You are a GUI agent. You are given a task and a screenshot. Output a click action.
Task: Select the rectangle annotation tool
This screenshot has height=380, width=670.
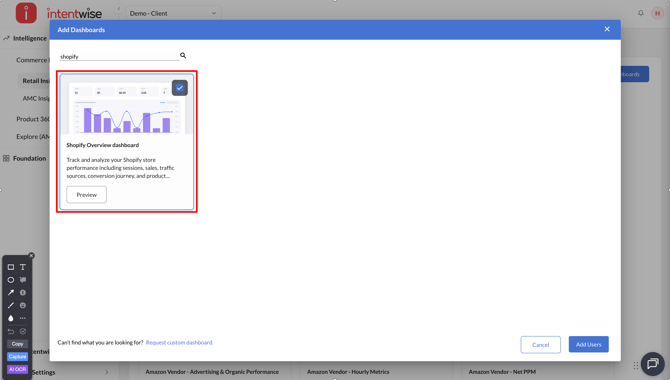tap(11, 267)
